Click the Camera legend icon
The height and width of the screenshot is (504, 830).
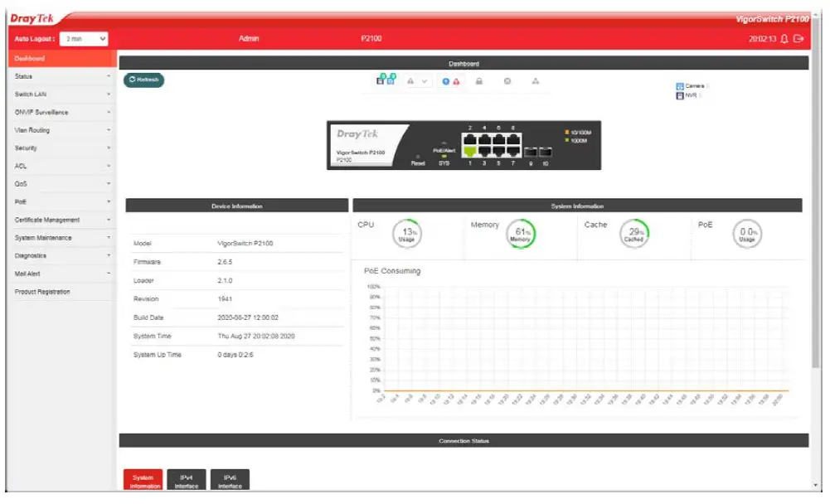[680, 86]
